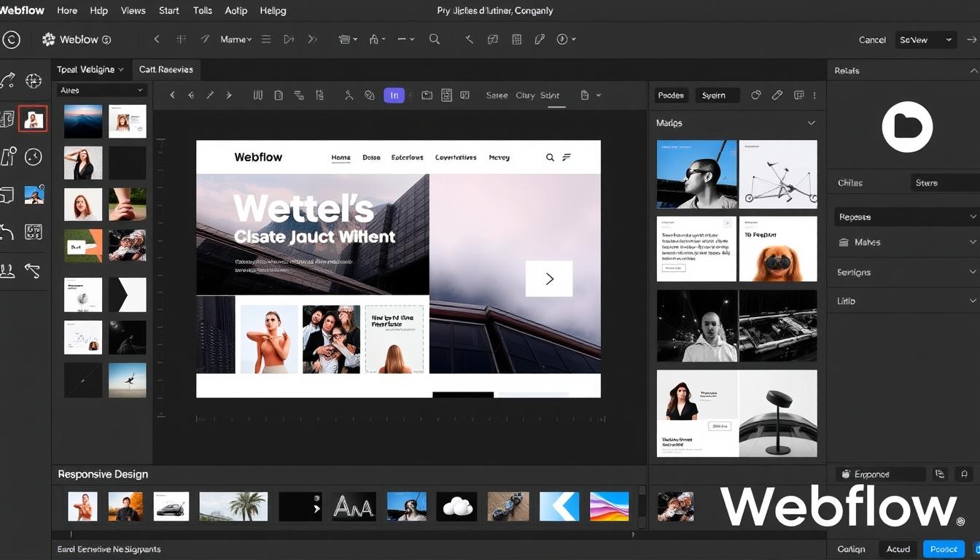Screen dimensions: 980x560
Task: Click the hamburger lines icon in top toolbar
Action: [266, 39]
